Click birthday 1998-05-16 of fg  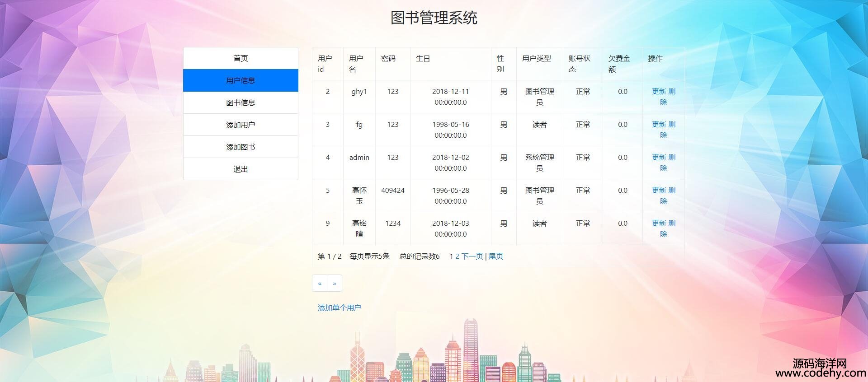coord(451,130)
